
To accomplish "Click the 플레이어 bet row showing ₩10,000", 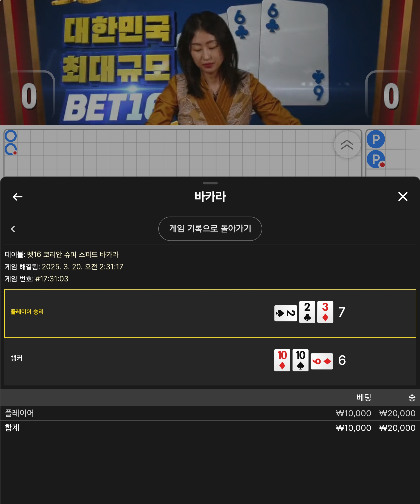I will 210,413.
